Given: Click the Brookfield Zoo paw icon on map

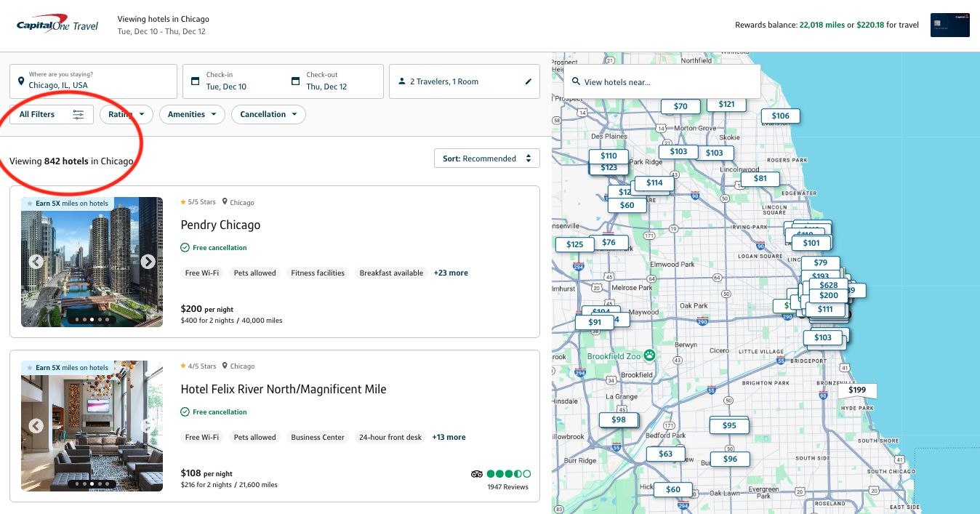Looking at the screenshot, I should pos(649,356).
